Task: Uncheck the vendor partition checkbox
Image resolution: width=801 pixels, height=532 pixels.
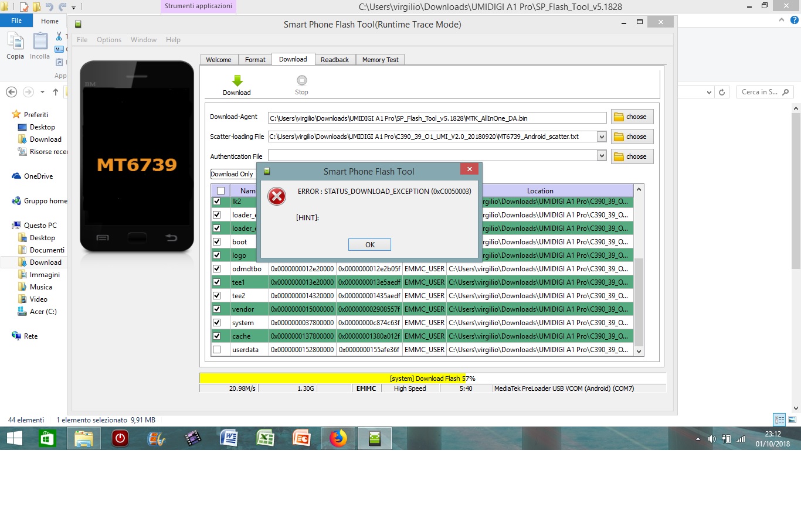Action: tap(217, 309)
